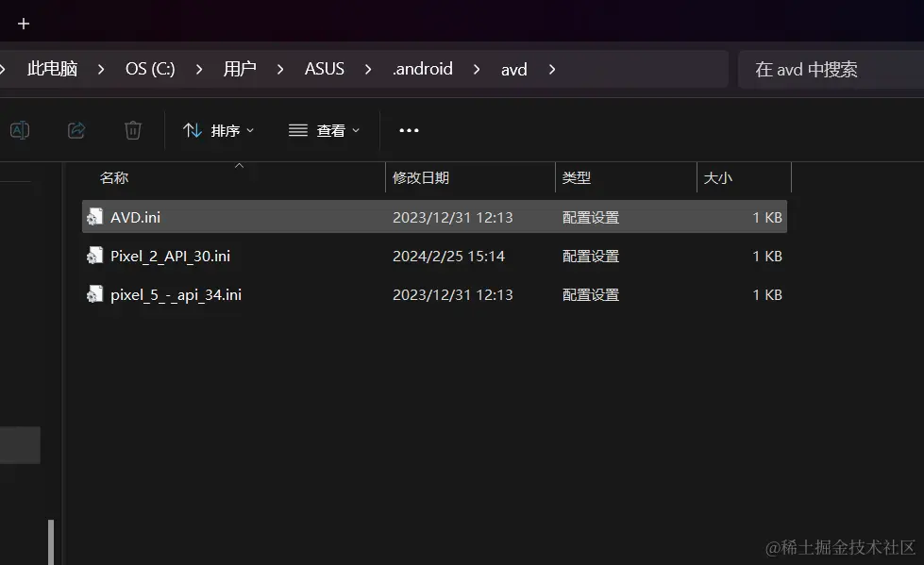924x565 pixels.
Task: Sort by the 大小 column header
Action: (x=744, y=177)
